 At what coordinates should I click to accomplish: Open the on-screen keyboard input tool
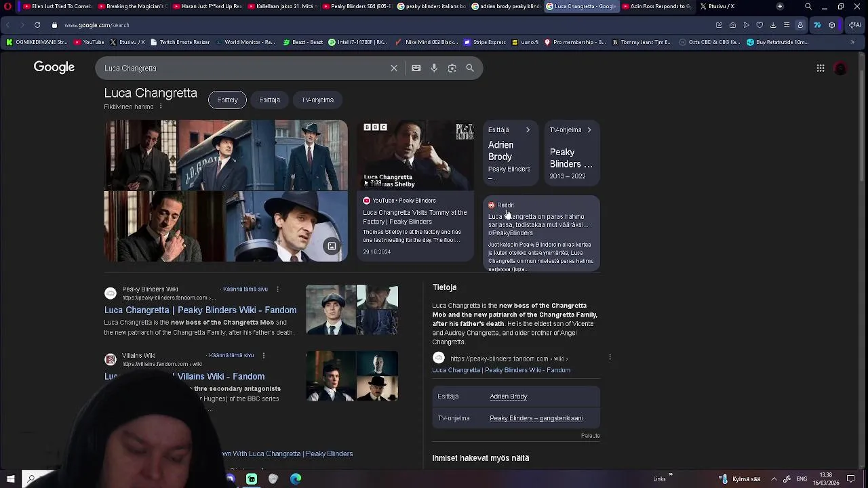416,68
